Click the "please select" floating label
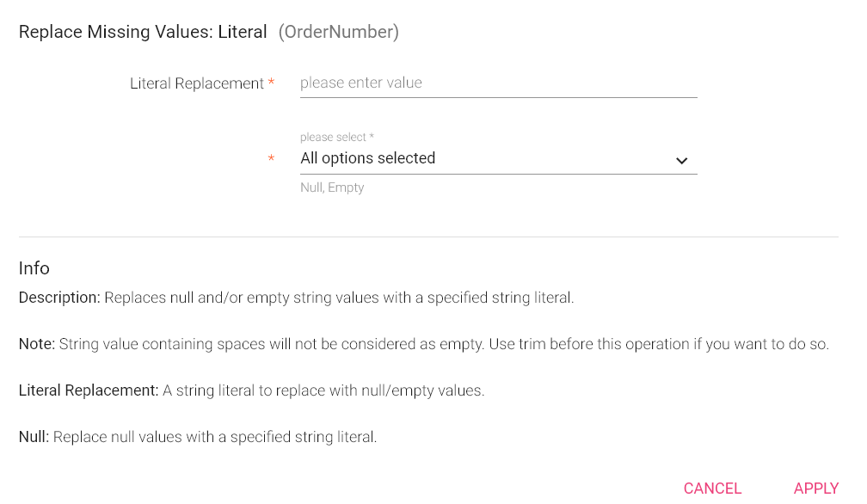Viewport: 867px width, 504px height. coord(337,138)
